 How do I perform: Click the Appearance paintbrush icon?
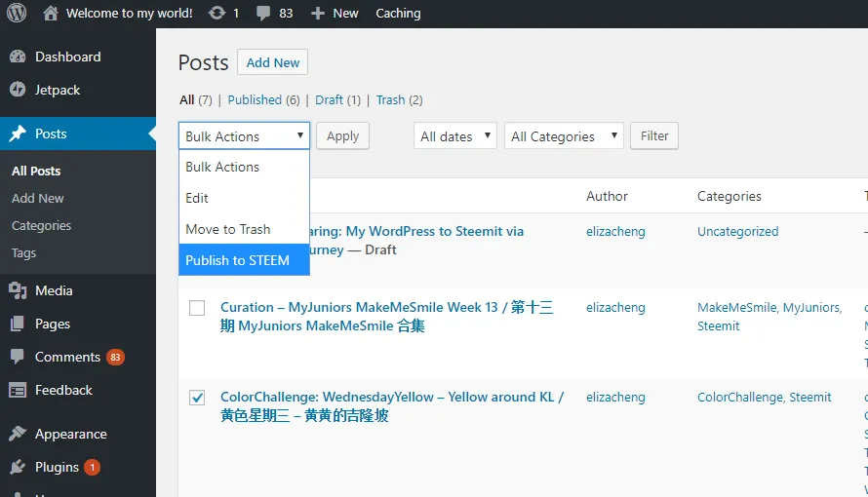18,434
